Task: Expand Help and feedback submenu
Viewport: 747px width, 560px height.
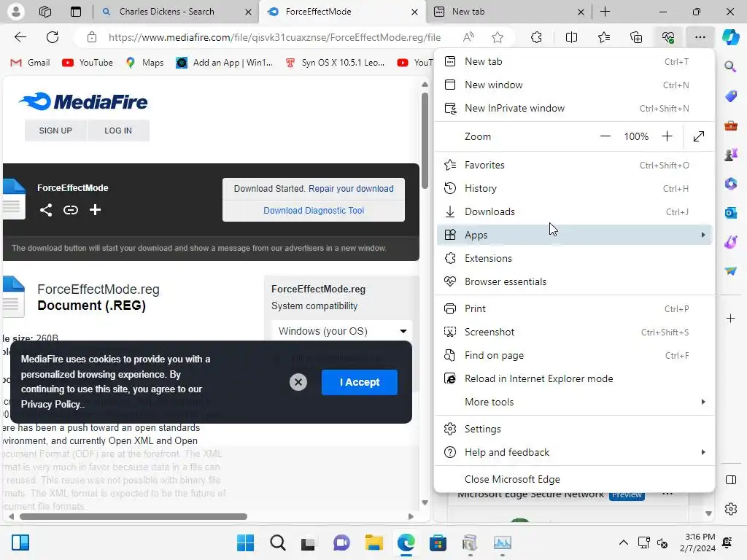Action: point(574,452)
